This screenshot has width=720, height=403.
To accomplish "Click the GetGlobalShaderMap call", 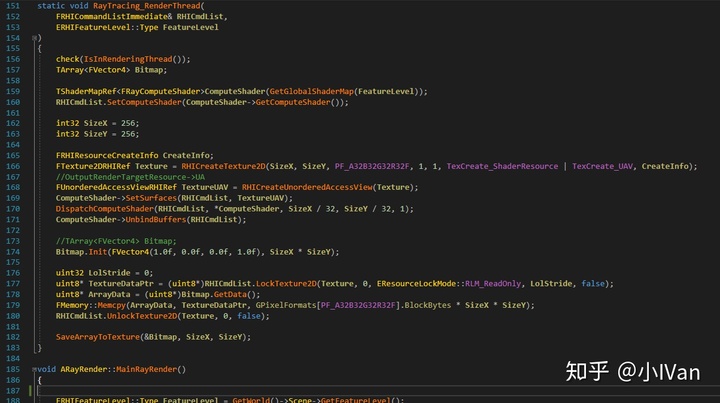I will click(311, 91).
